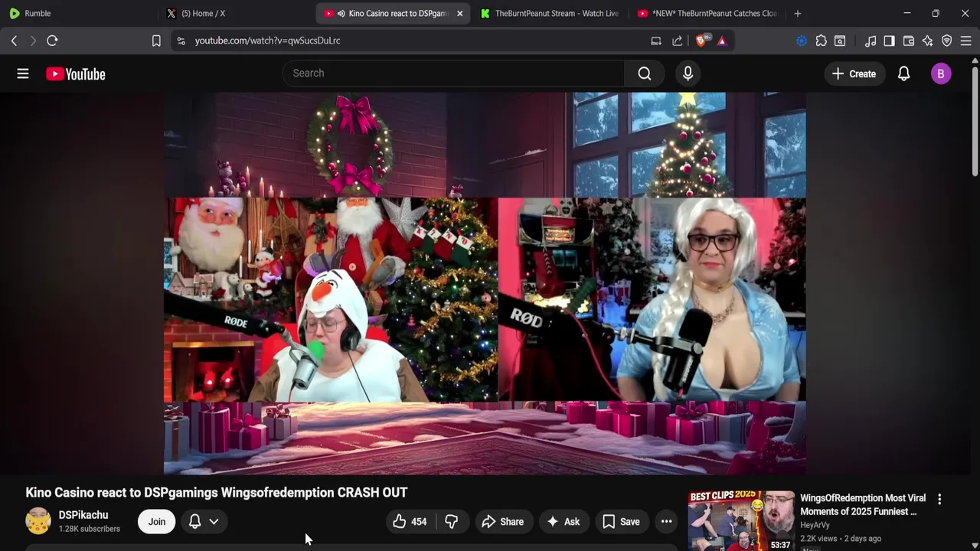Go forward with browser forward arrow
Image resolution: width=980 pixels, height=551 pixels.
click(33, 41)
